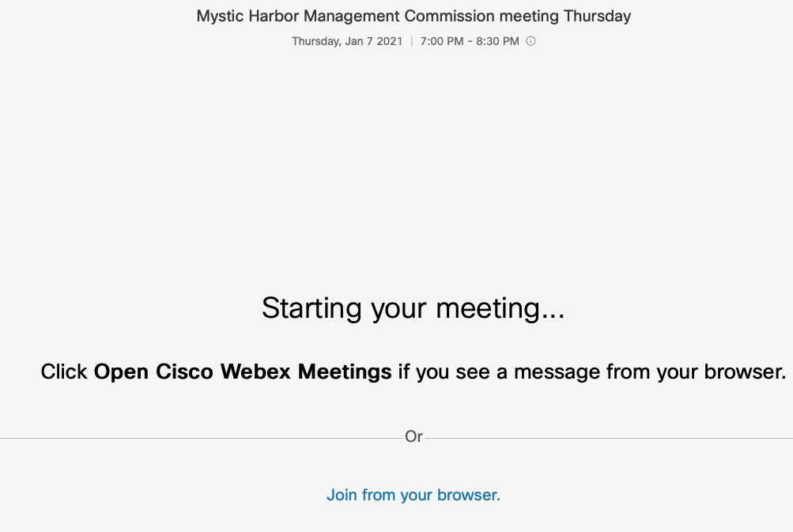Click the Mystic Harbor Management Commission meeting title
The width and height of the screenshot is (793, 532).
(413, 16)
